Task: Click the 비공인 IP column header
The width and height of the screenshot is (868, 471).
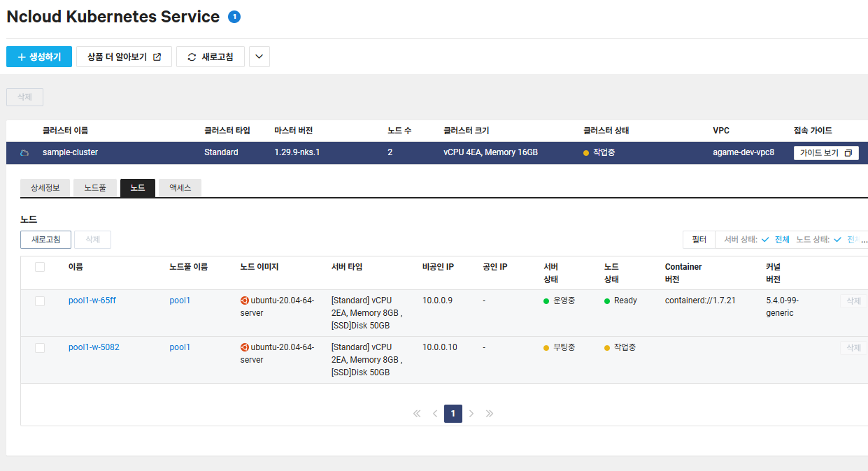Action: pyautogui.click(x=438, y=267)
